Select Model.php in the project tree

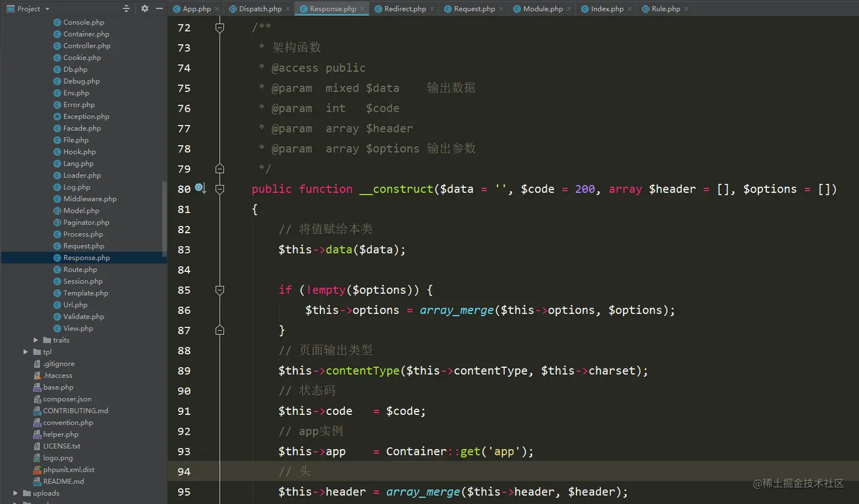pyautogui.click(x=81, y=211)
